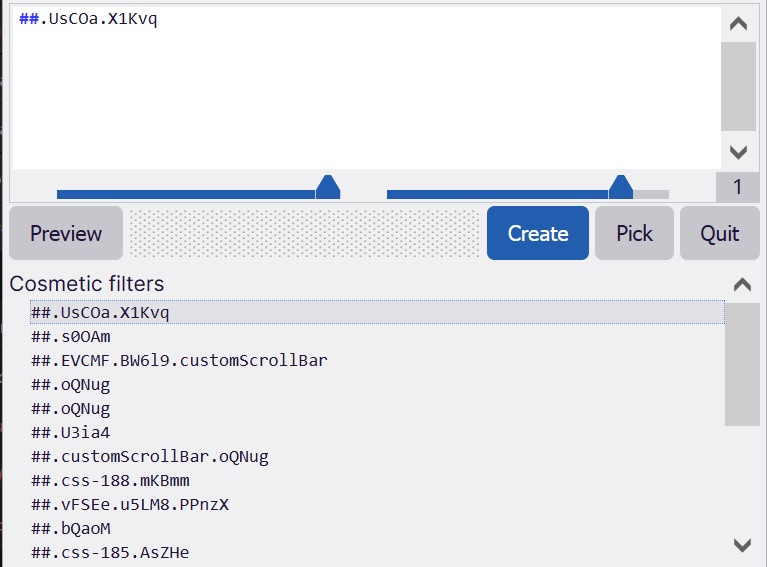
Task: Click the filter text editor area
Action: (x=366, y=88)
